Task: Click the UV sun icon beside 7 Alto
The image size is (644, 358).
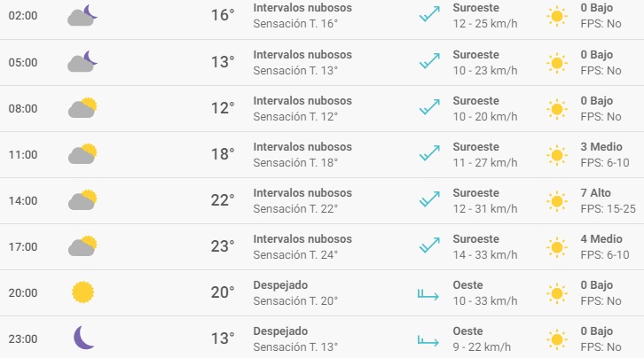Action: click(557, 201)
